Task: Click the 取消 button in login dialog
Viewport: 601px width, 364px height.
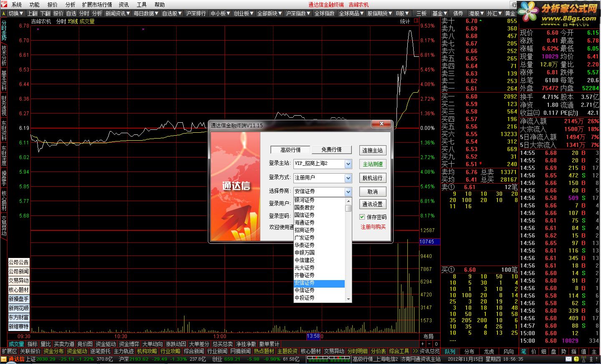Action: [x=373, y=192]
